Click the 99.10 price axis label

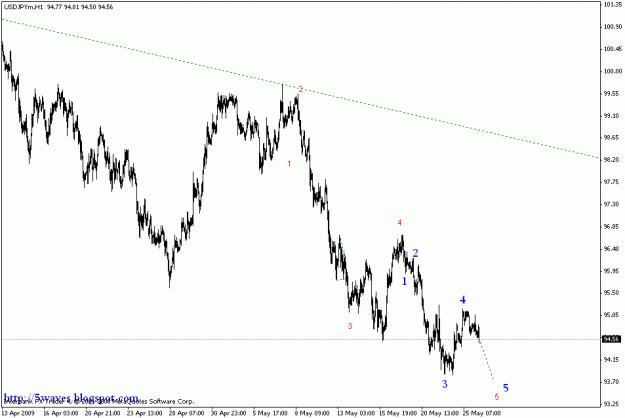(612, 116)
